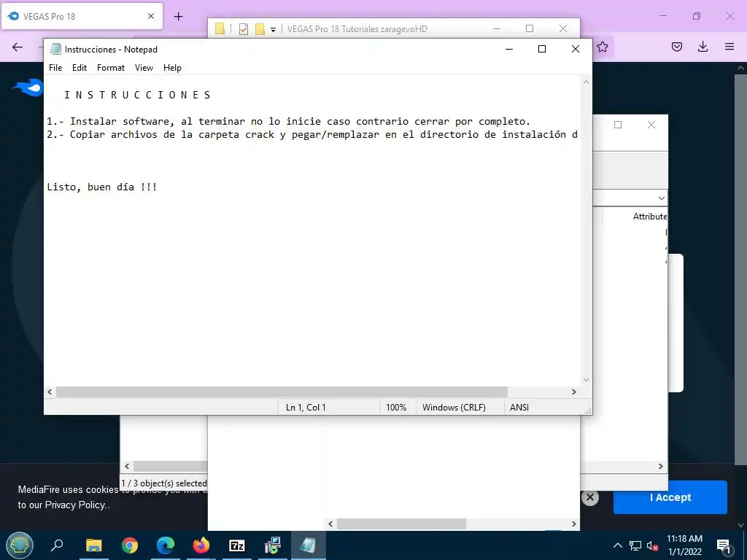Open the Firefox hamburger menu
Screen dimensions: 747x560
pyautogui.click(x=729, y=47)
